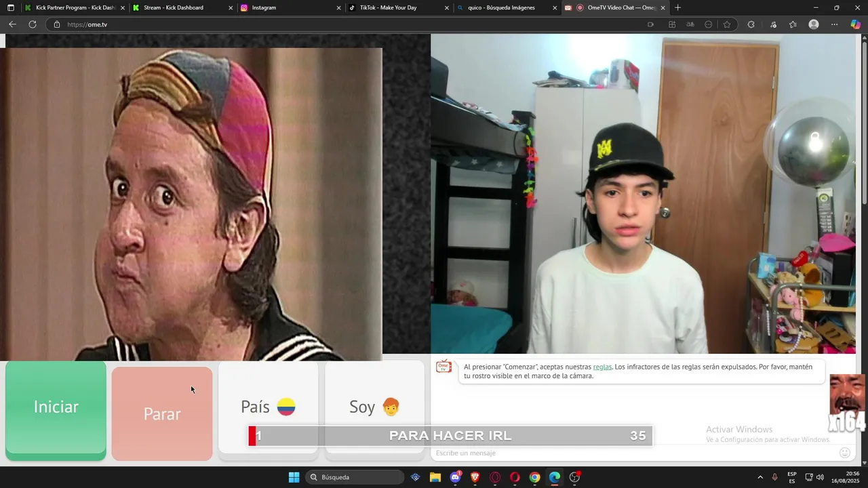Image resolution: width=868 pixels, height=488 pixels.
Task: Click the green Iniciar button
Action: (x=56, y=410)
